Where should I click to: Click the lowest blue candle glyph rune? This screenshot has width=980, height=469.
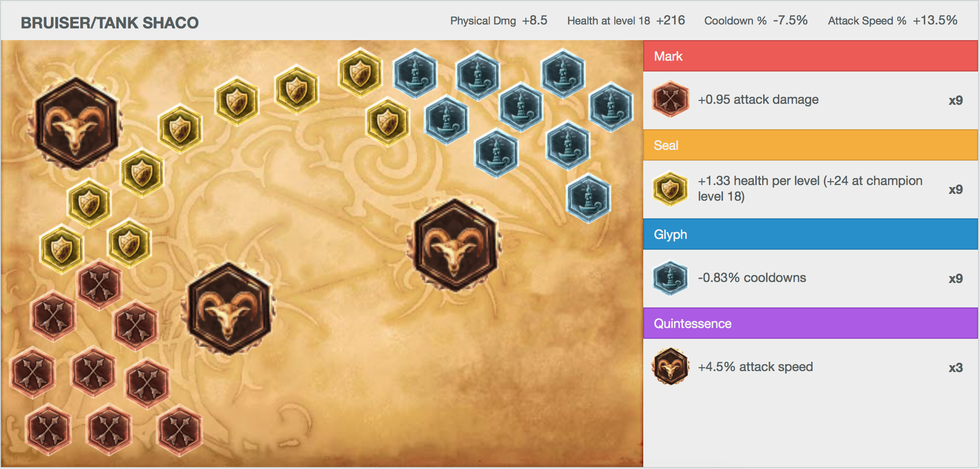tap(589, 198)
